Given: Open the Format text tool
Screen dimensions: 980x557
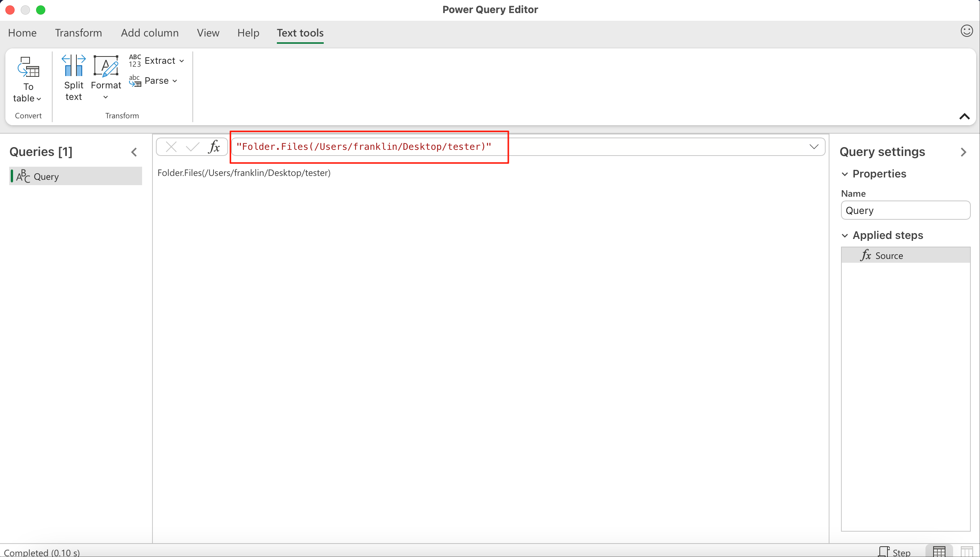Looking at the screenshot, I should point(106,78).
